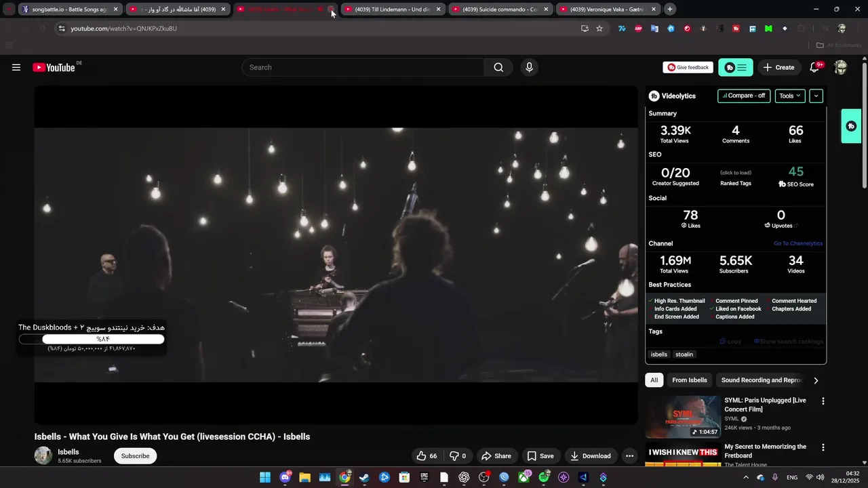This screenshot has height=488, width=868.
Task: Click install app icon in address bar
Action: tap(585, 28)
